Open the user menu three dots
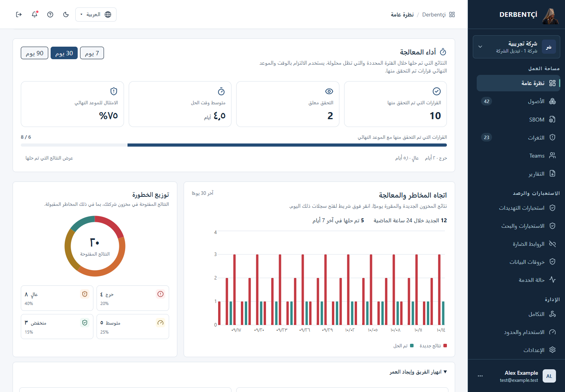Viewport: 565px width, 392px height. click(480, 376)
